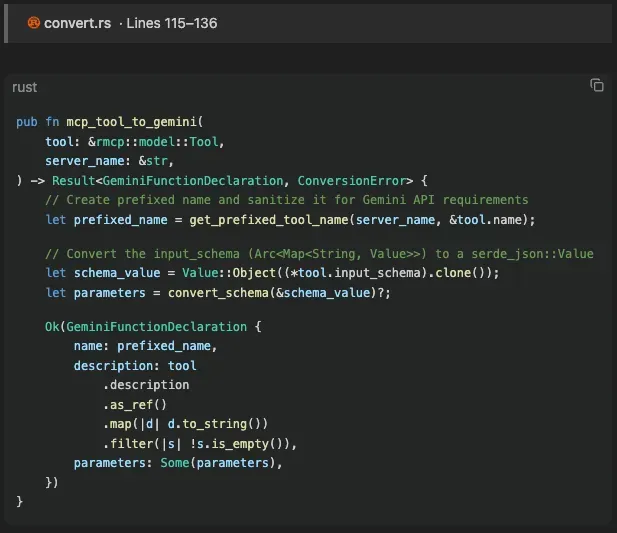Click the 'let schema_value' line
The width and height of the screenshot is (617, 533).
tap(272, 273)
